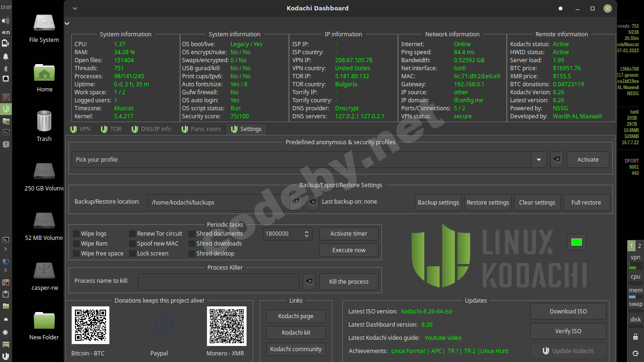Click the green color indicator beside the Kodachi logo

[577, 242]
